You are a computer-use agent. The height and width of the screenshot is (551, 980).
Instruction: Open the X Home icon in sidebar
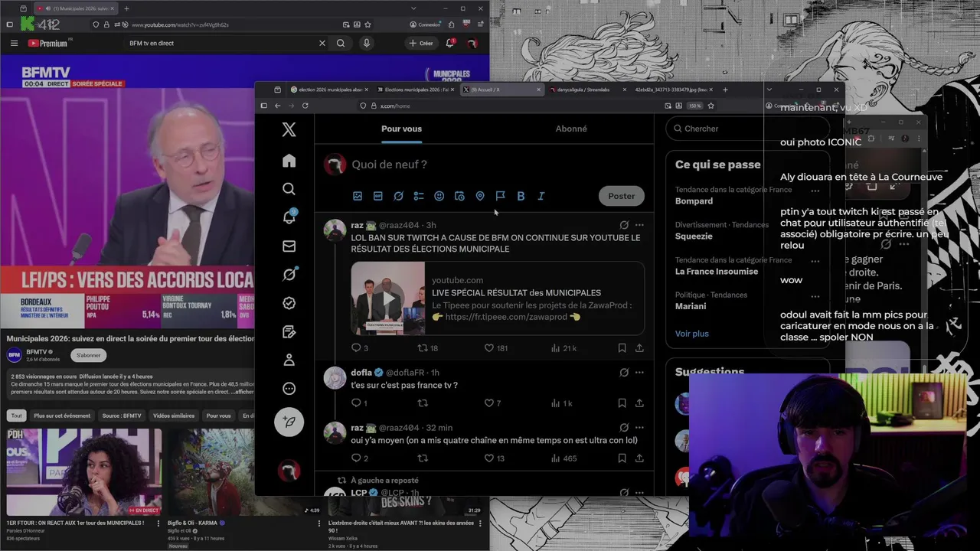click(x=289, y=161)
